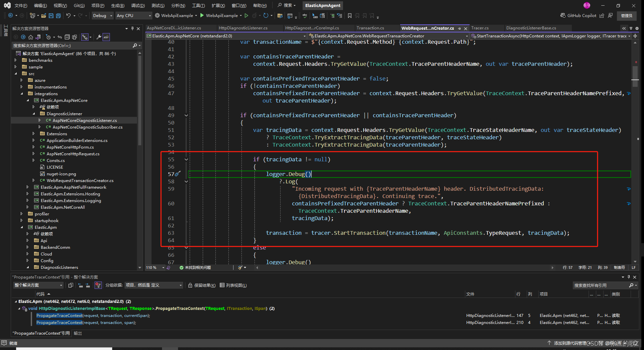Screen dimensions: 644x350
Task: Click the bookmark icon in the toolbar
Action: click(350, 16)
